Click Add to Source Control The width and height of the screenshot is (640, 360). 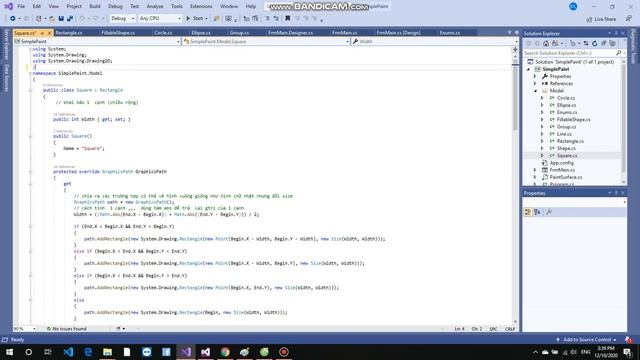(x=587, y=340)
